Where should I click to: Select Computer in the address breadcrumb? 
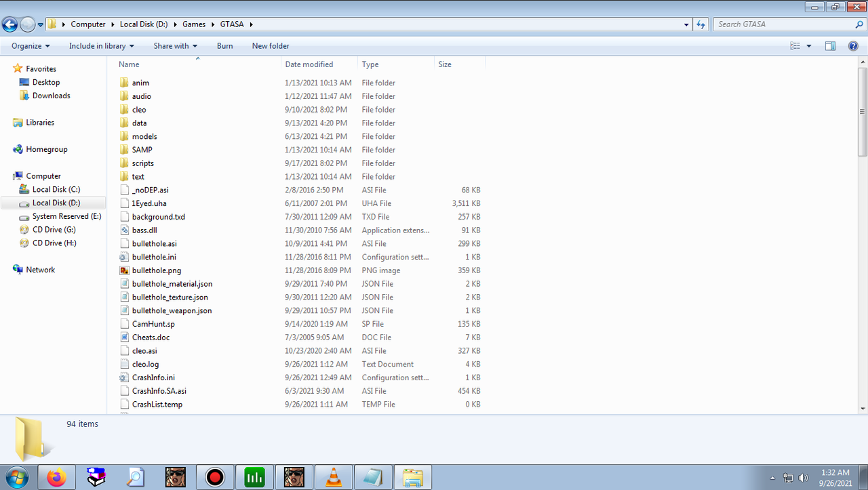tap(88, 24)
